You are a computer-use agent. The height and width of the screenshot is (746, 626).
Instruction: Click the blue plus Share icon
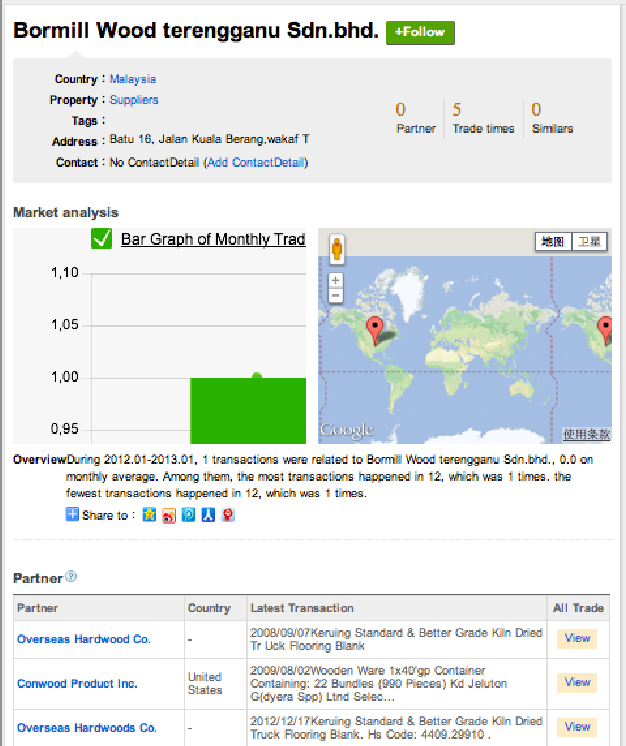(72, 515)
